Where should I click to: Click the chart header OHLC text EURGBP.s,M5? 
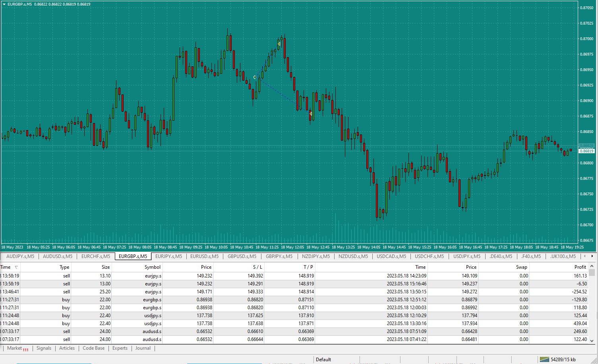[x=19, y=4]
